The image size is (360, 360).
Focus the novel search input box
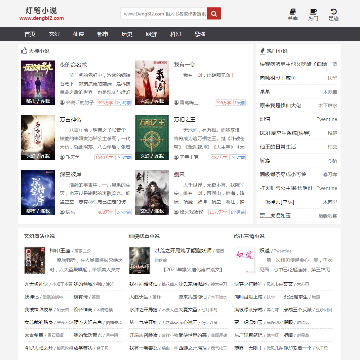(164, 14)
